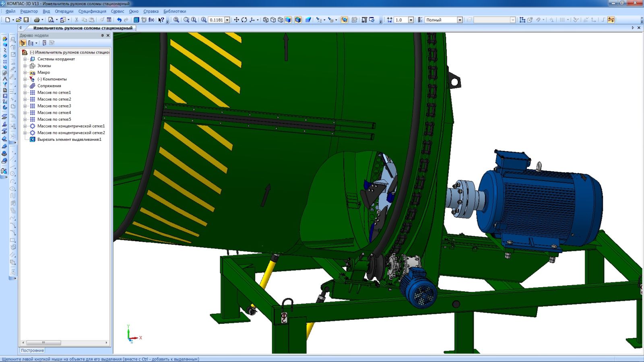Click the model tree horizontal scrollbar
The width and height of the screenshot is (644, 362).
pos(44,343)
